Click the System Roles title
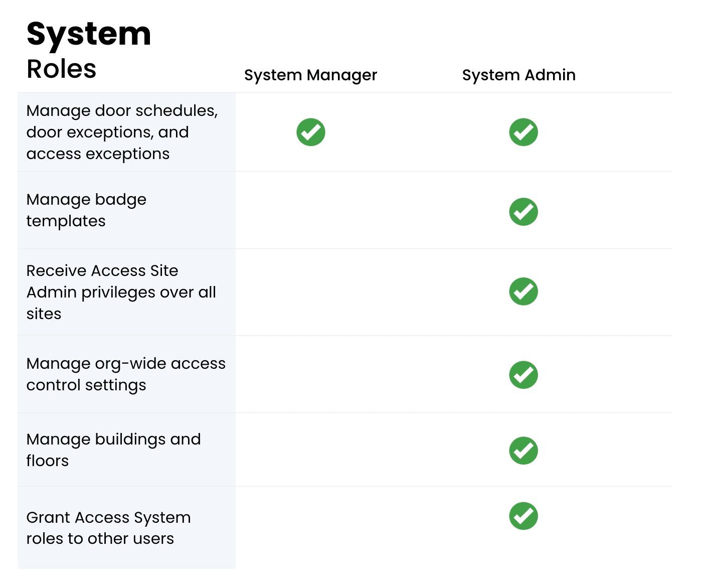Viewport: 704px width, 588px height. click(88, 48)
